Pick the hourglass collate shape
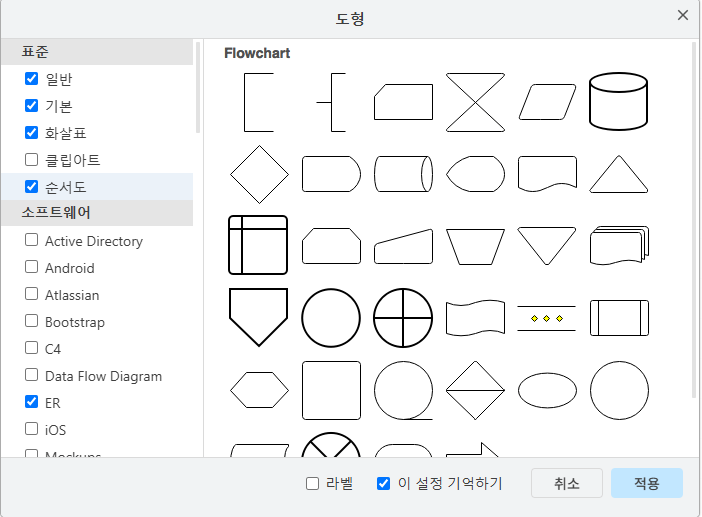Image resolution: width=702 pixels, height=517 pixels. tap(475, 102)
